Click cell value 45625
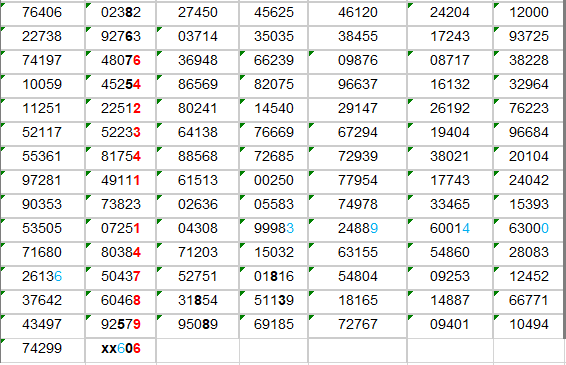Viewport: 566px width, 365px height. 274,13
